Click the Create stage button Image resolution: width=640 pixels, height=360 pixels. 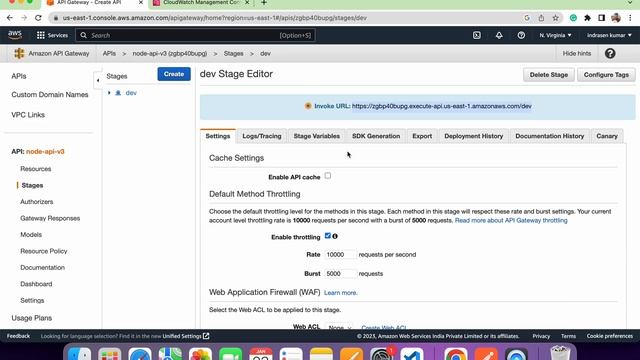pos(174,74)
